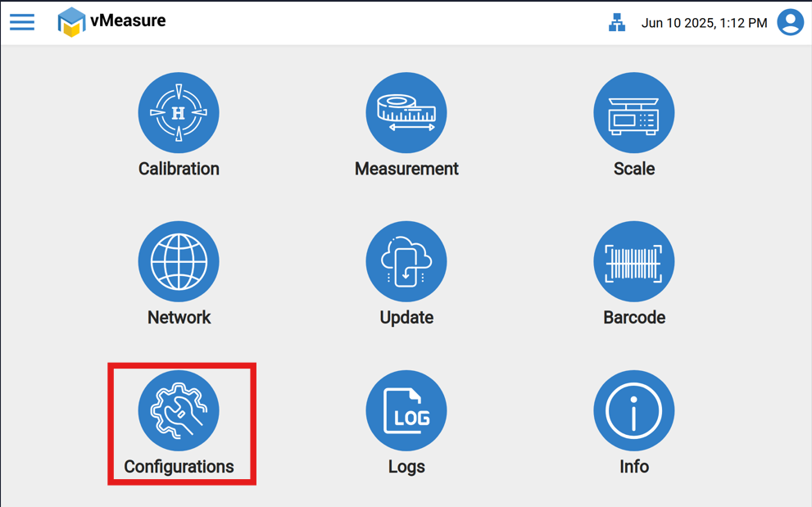The image size is (812, 507).
Task: Open the Configurations text label
Action: click(x=179, y=467)
